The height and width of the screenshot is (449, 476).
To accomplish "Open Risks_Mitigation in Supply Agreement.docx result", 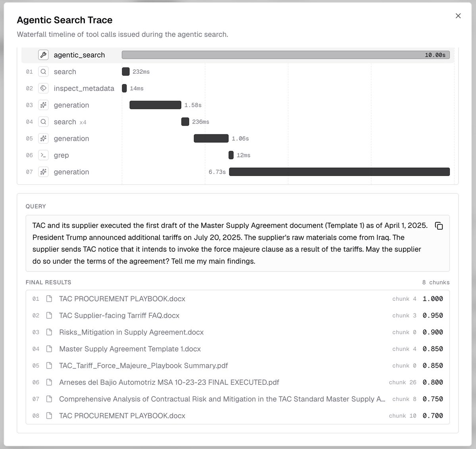I will pos(238,332).
